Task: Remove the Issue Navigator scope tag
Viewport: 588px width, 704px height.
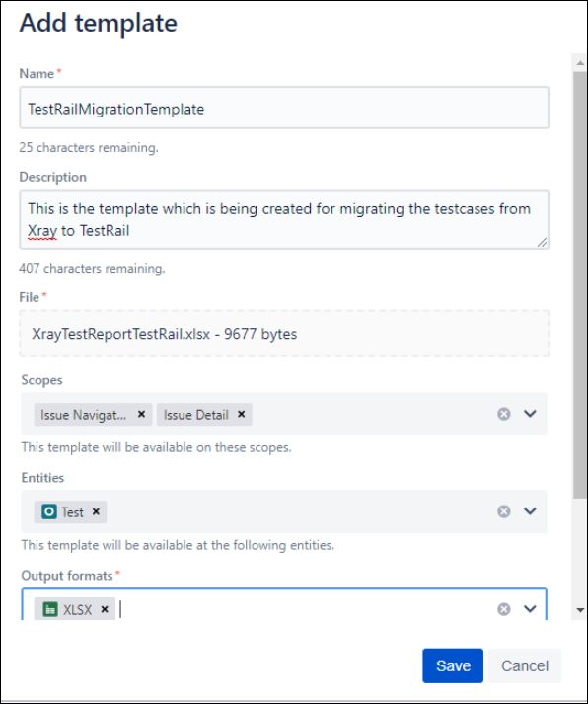Action: [141, 414]
